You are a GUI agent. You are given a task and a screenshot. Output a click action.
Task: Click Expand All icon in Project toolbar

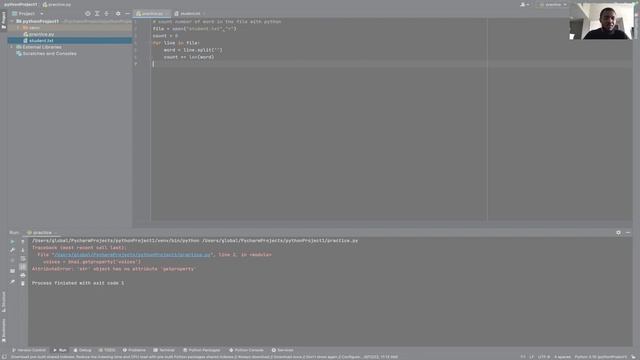(x=97, y=13)
